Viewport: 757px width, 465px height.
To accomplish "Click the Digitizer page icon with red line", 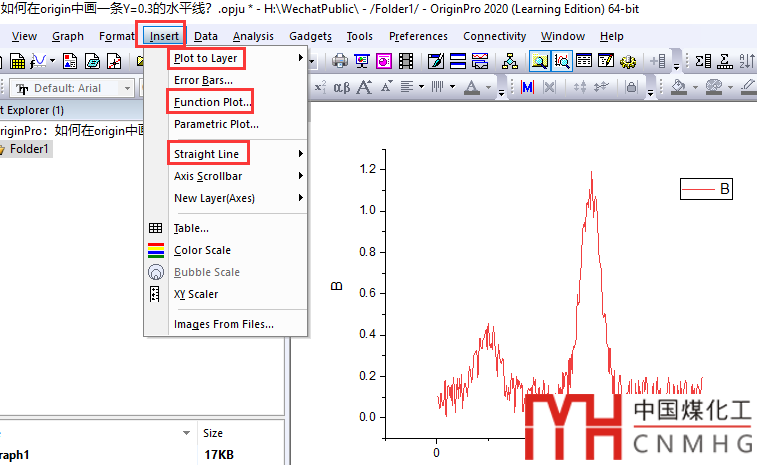I will (114, 61).
